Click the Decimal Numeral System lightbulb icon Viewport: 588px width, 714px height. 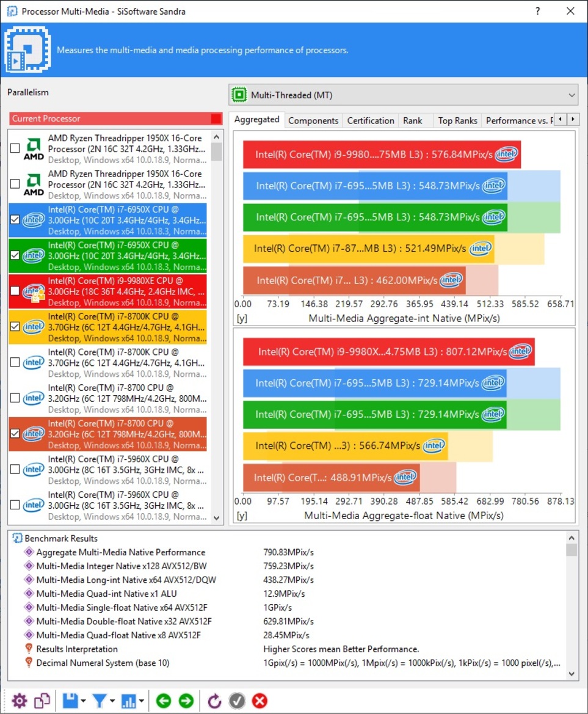pos(29,663)
